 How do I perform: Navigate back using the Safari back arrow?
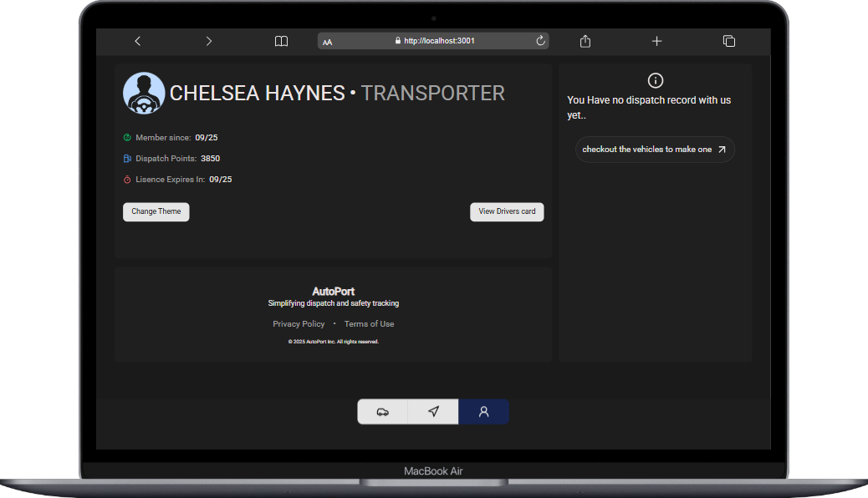(x=137, y=40)
